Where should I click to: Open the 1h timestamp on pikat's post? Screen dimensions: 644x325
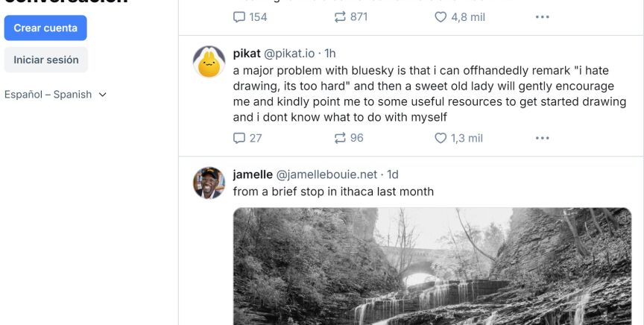pyautogui.click(x=329, y=54)
